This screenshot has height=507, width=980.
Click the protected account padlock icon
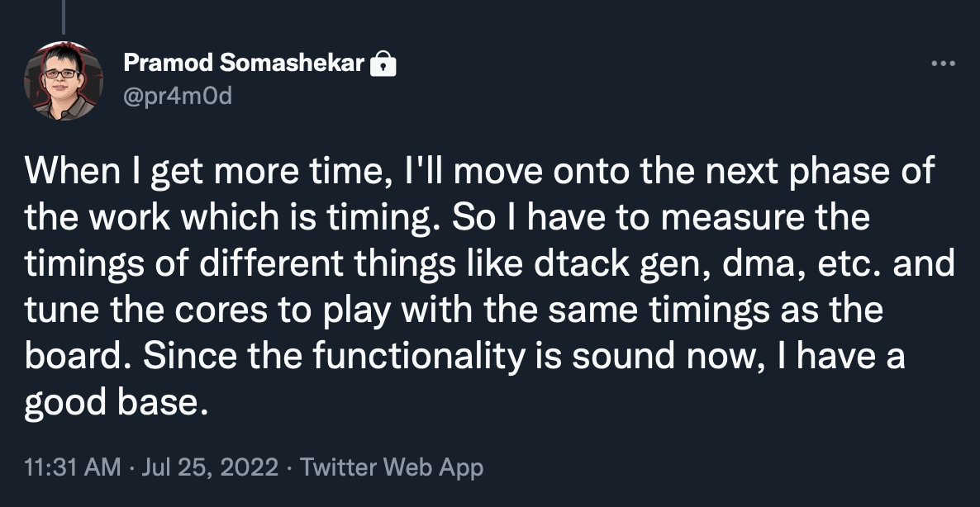(x=383, y=63)
